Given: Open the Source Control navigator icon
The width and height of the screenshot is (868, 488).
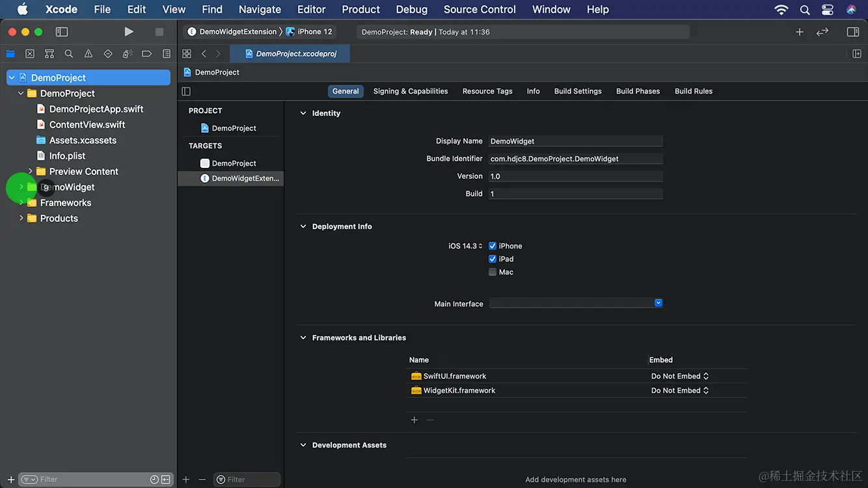Looking at the screenshot, I should point(30,54).
